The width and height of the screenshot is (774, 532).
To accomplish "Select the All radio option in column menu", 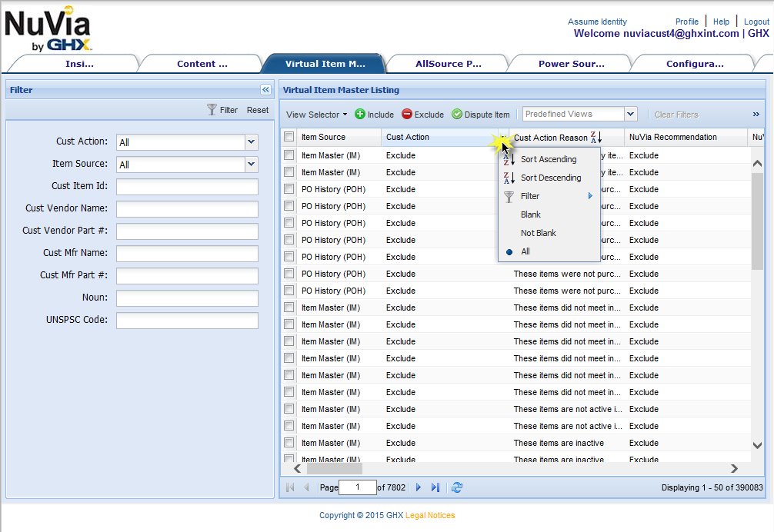I will [509, 251].
